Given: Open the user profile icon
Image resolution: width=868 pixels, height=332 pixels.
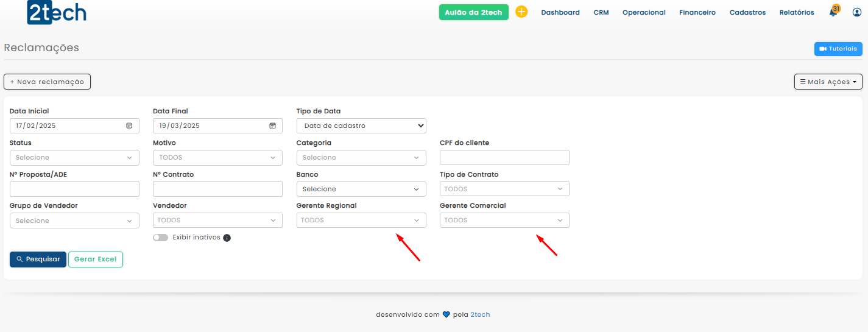Looking at the screenshot, I should click(857, 12).
